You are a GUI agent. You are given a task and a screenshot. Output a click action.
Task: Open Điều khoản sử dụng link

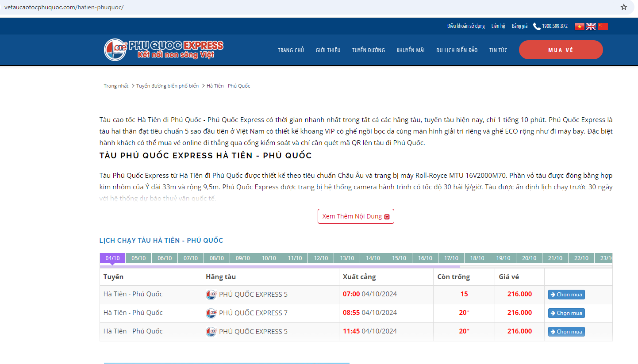coord(466,26)
